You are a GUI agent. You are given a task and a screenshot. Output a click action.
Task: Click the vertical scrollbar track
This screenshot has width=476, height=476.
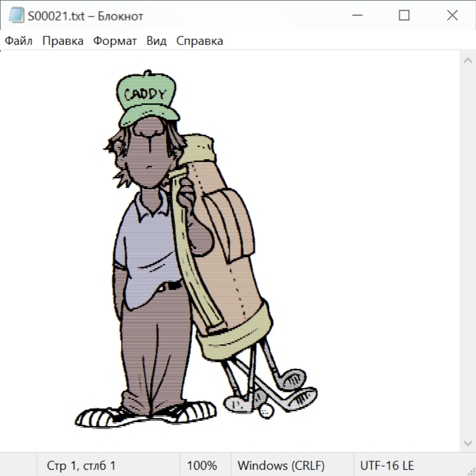pos(468,251)
